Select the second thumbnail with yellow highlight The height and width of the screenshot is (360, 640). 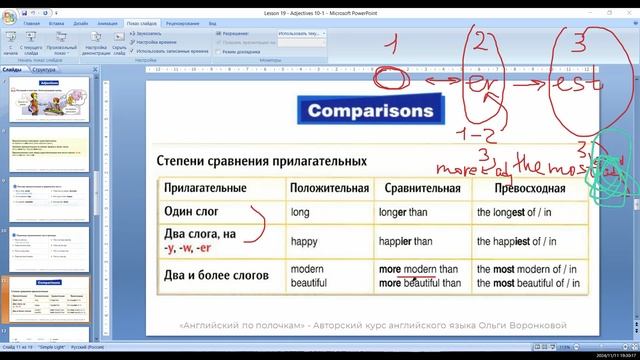(49, 149)
